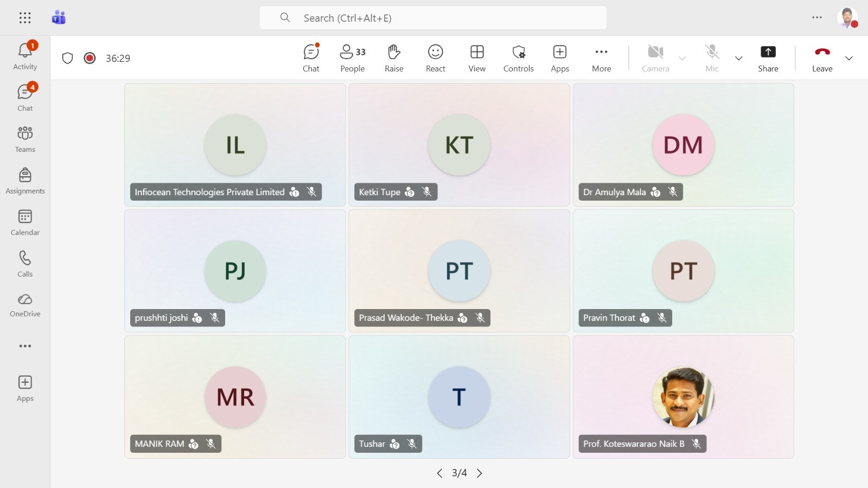868x488 pixels.
Task: Expand the Leave options chevron
Action: click(849, 58)
